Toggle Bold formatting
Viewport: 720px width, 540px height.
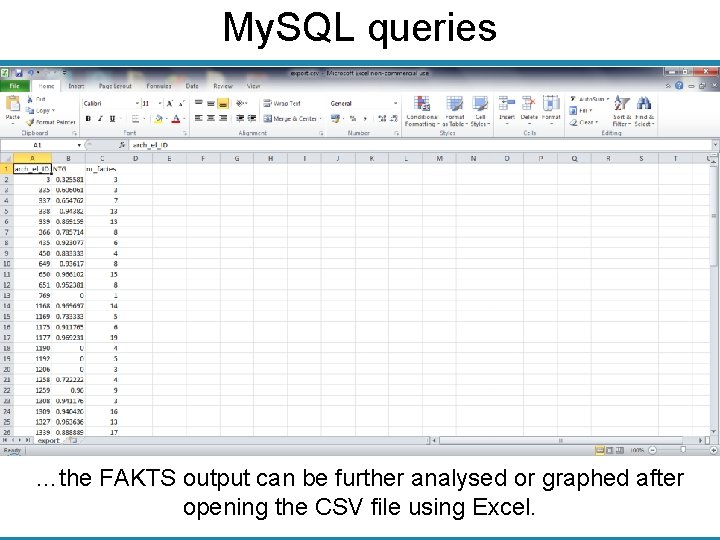pyautogui.click(x=88, y=118)
